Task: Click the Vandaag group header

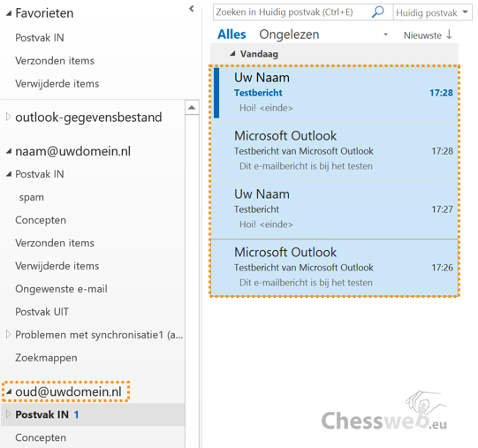Action: (334, 54)
